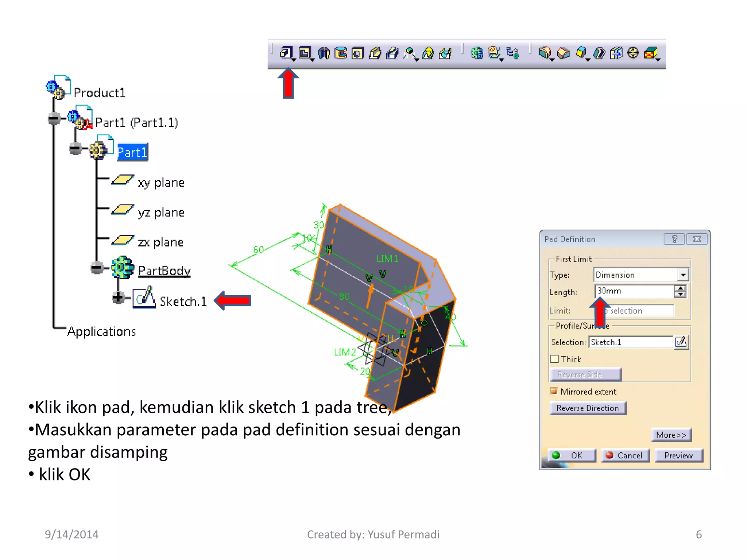The width and height of the screenshot is (747, 560).
Task: Open the Edge Fillet sub-toolbar arrow
Action: (552, 59)
